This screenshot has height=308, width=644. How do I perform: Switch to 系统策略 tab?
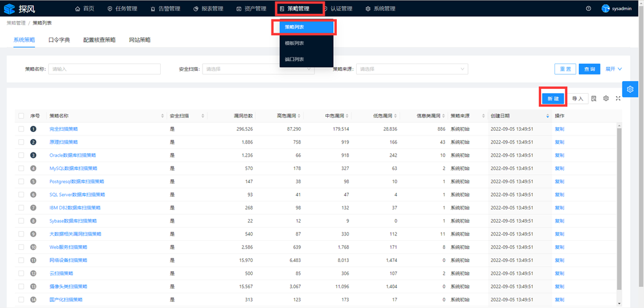[24, 40]
